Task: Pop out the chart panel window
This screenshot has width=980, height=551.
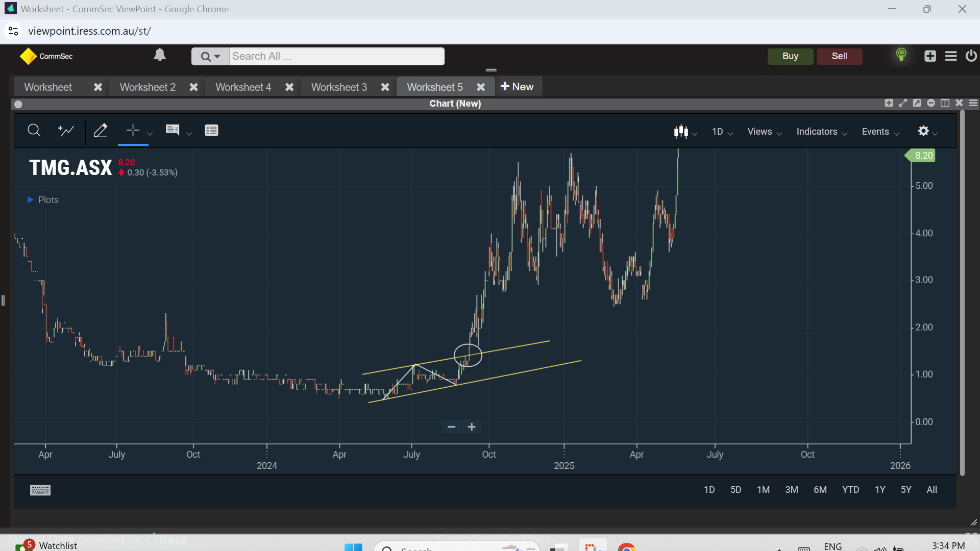Action: 917,103
